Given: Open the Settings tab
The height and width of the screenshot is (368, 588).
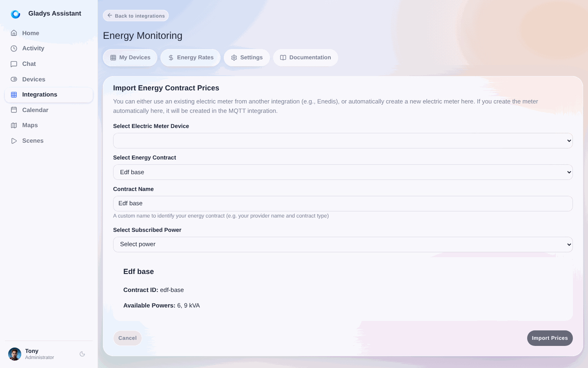Looking at the screenshot, I should (x=247, y=58).
